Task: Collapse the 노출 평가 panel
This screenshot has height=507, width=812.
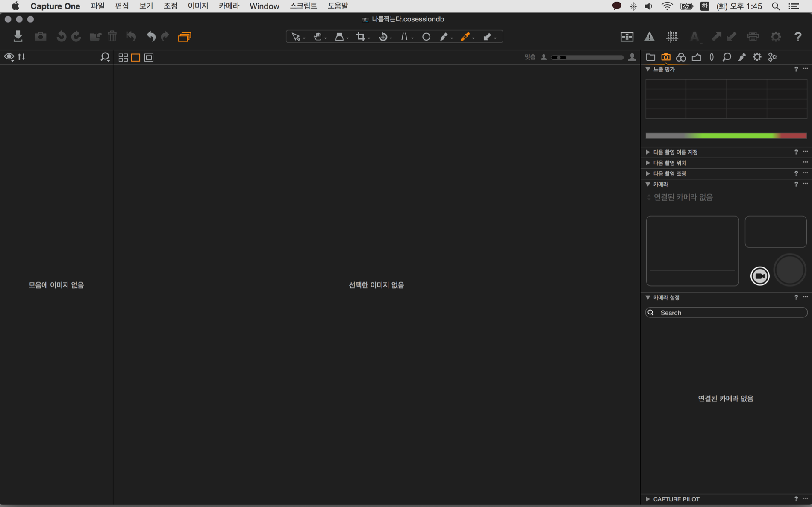Action: point(648,69)
